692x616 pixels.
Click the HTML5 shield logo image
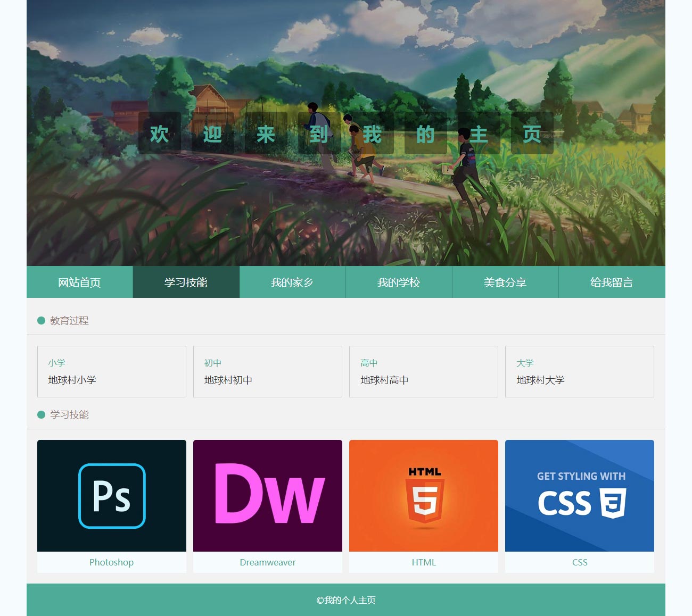point(424,496)
